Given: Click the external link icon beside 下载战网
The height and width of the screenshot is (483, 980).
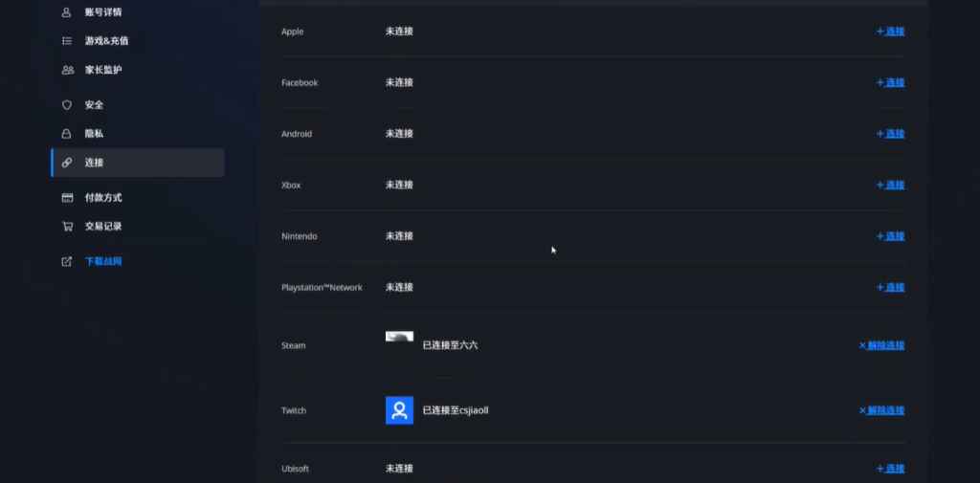Looking at the screenshot, I should pos(67,262).
